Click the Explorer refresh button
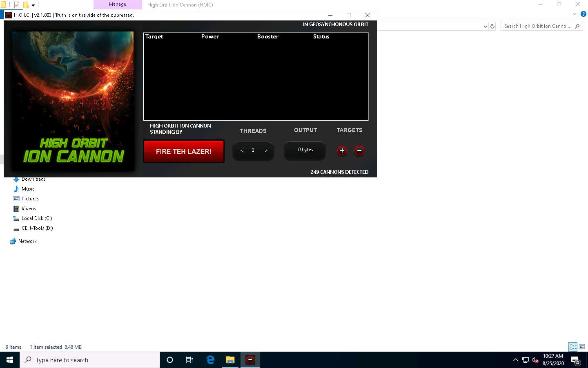The height and width of the screenshot is (368, 588). click(492, 26)
